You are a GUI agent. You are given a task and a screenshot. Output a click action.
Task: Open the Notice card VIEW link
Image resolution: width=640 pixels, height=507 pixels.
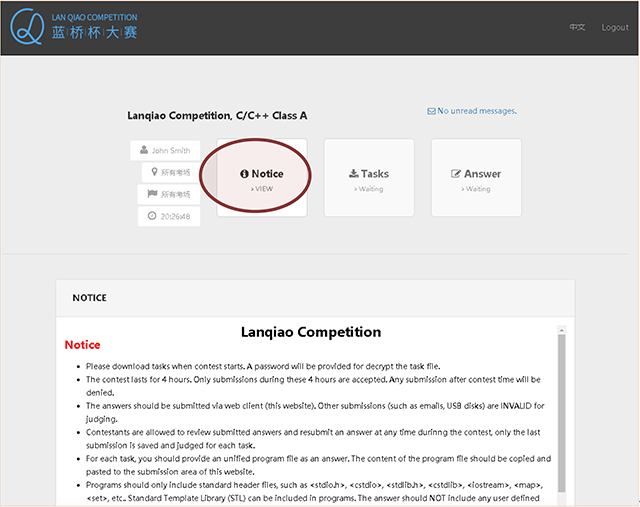pyautogui.click(x=262, y=188)
